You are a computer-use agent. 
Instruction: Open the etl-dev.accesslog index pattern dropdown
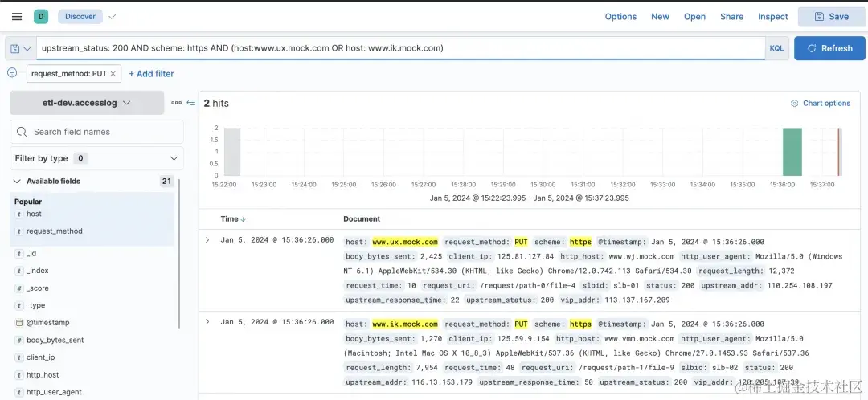pos(87,103)
